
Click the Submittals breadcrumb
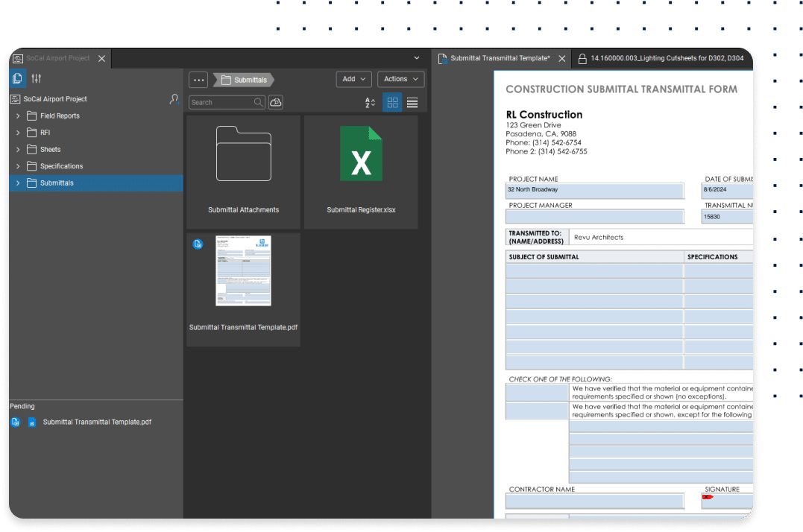tap(244, 80)
